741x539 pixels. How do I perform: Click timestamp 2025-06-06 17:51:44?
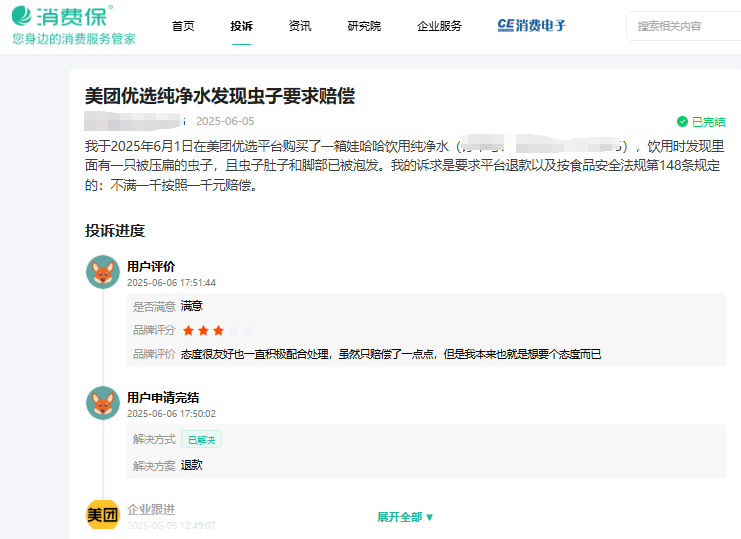click(x=172, y=282)
